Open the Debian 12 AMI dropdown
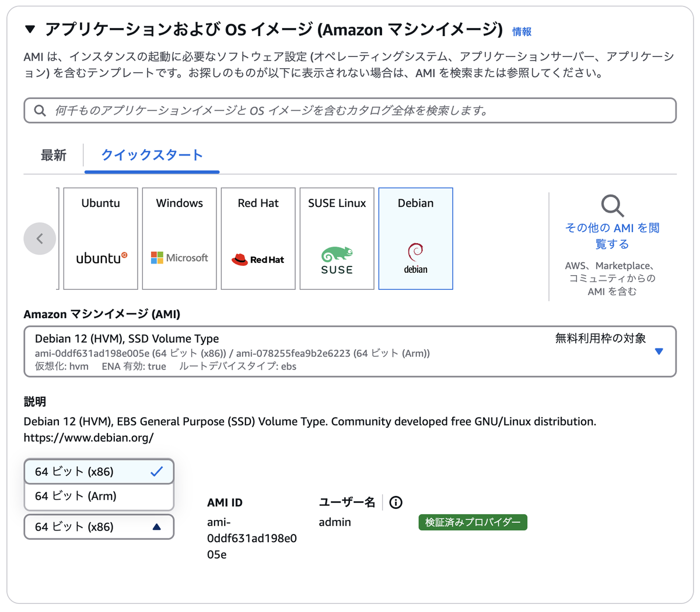This screenshot has height=612, width=700. pyautogui.click(x=350, y=351)
